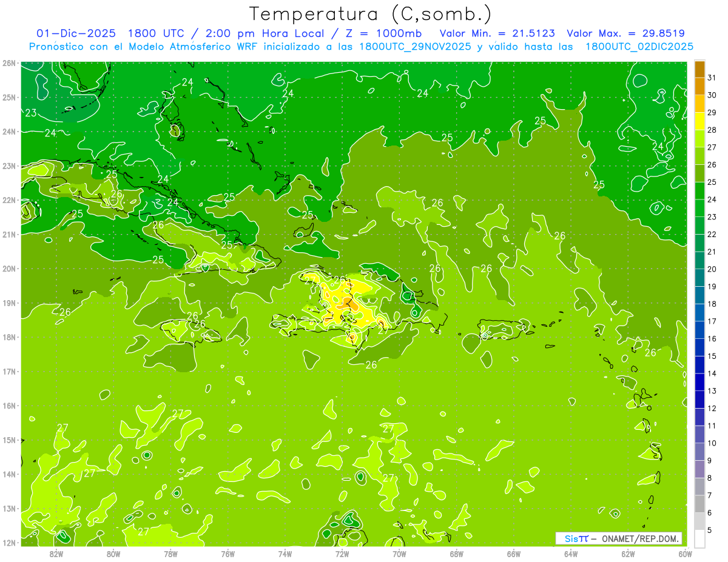728x562 pixels.
Task: Click the color scale label "10"
Action: pos(712,443)
